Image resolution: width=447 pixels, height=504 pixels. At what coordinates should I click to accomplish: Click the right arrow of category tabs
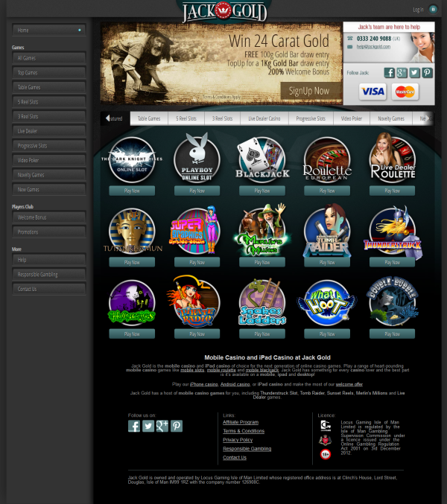(x=427, y=118)
